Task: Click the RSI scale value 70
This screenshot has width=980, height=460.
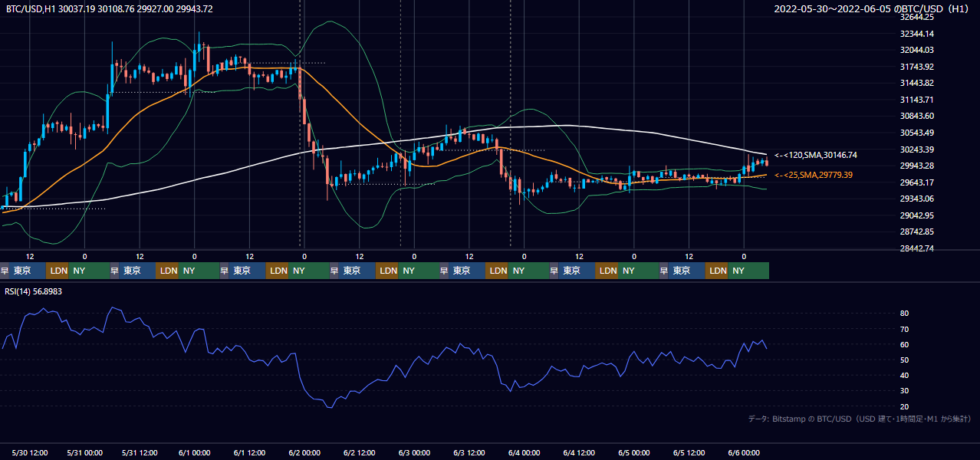Action: [x=904, y=329]
